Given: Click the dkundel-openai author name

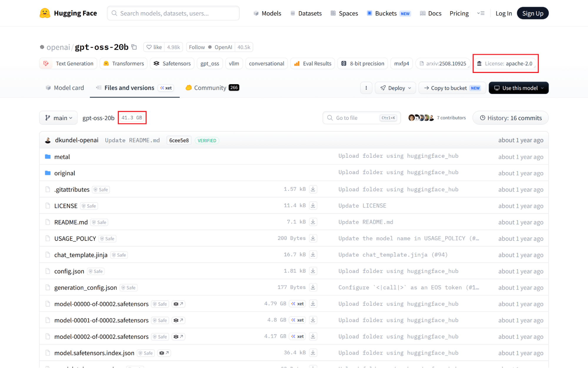Looking at the screenshot, I should [76, 140].
